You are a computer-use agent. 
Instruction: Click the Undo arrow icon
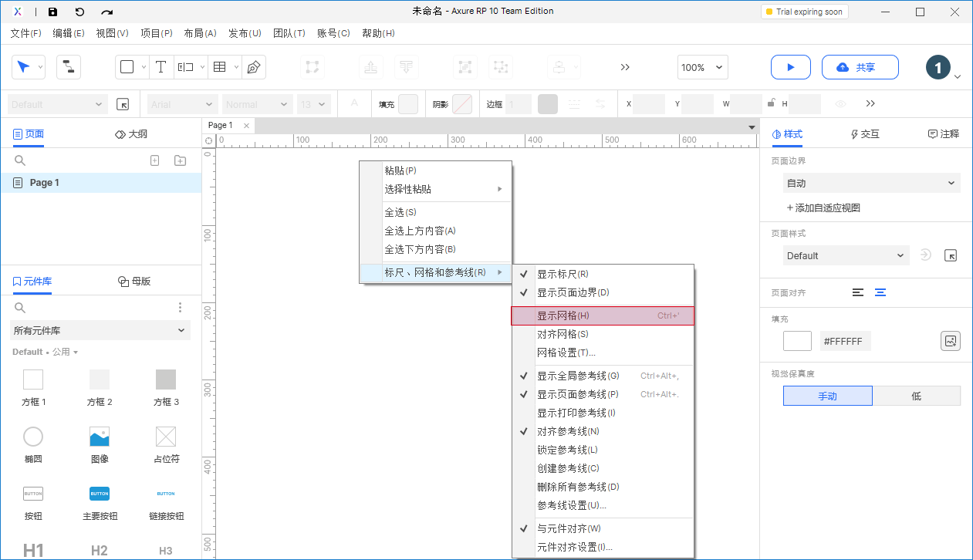pyautogui.click(x=79, y=12)
